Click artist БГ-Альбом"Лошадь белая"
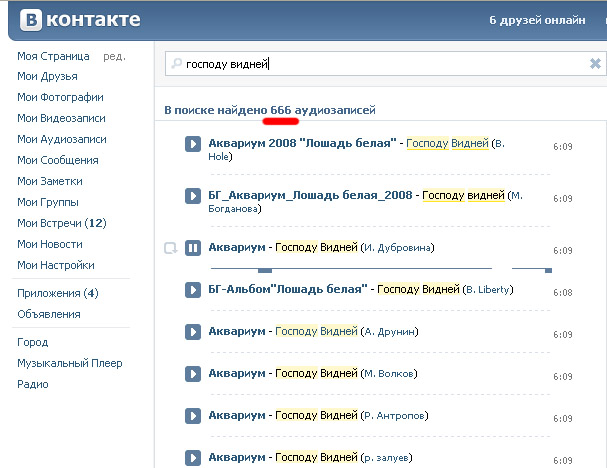The image size is (607, 468). click(x=288, y=289)
